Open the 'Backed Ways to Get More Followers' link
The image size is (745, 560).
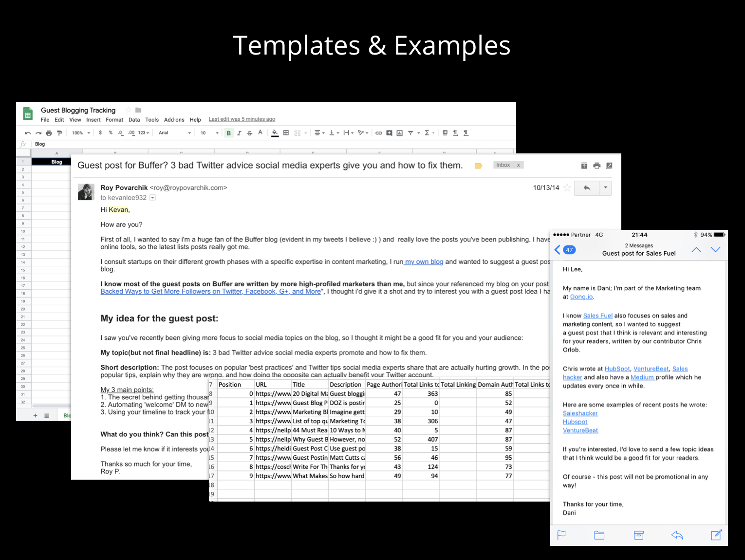pos(211,292)
